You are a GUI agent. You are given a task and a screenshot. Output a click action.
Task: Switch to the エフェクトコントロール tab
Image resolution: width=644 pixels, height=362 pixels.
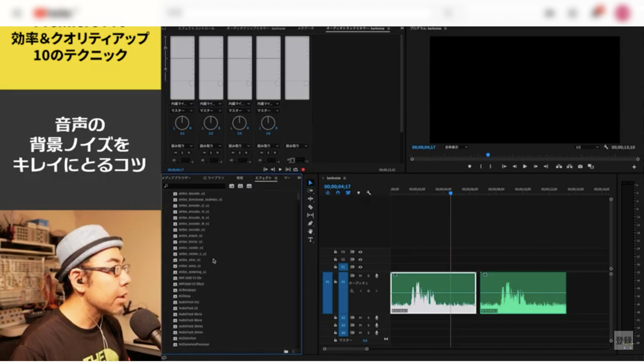click(x=196, y=29)
